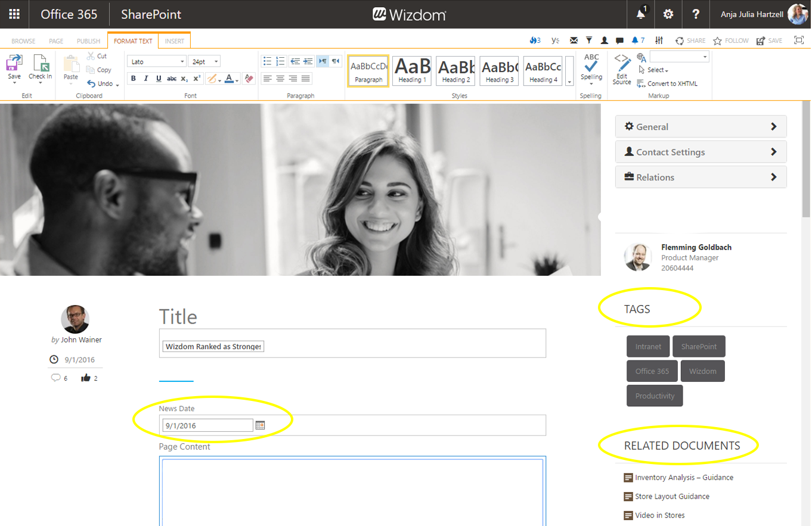Expand the Contact Settings panel
This screenshot has height=526, width=812.
pyautogui.click(x=701, y=152)
